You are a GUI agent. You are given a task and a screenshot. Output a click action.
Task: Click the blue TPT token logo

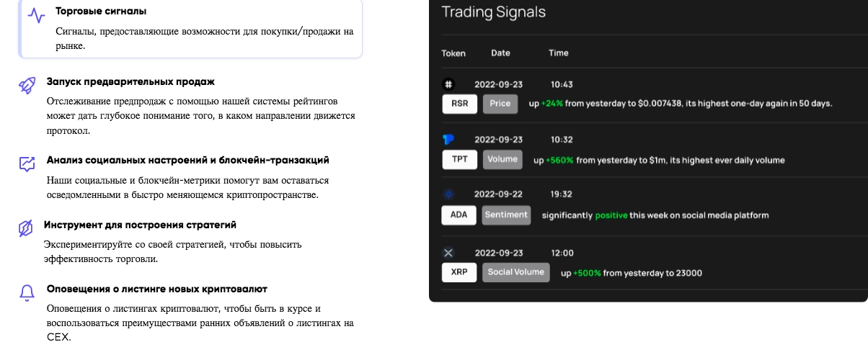pyautogui.click(x=448, y=139)
